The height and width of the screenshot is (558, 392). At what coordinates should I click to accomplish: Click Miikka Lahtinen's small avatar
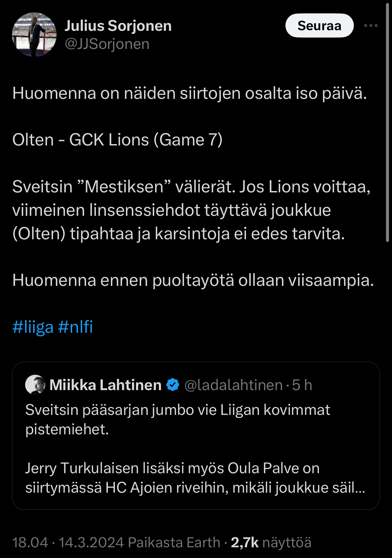pyautogui.click(x=35, y=385)
